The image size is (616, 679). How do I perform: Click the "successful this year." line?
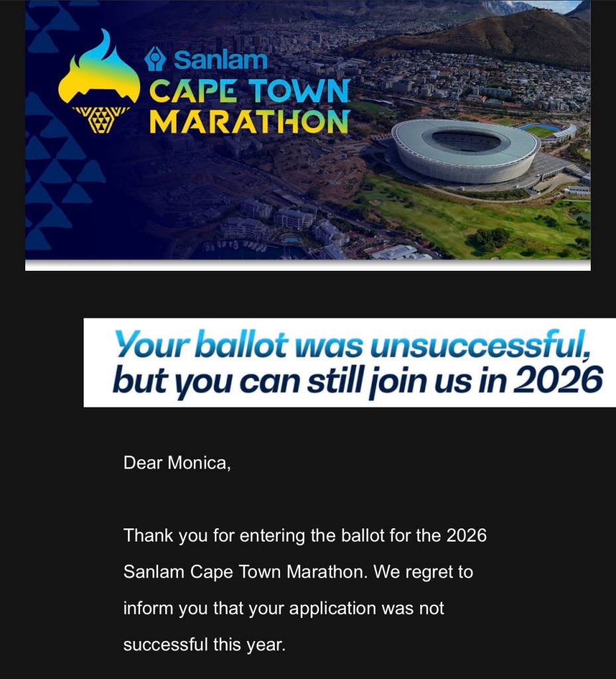(204, 644)
